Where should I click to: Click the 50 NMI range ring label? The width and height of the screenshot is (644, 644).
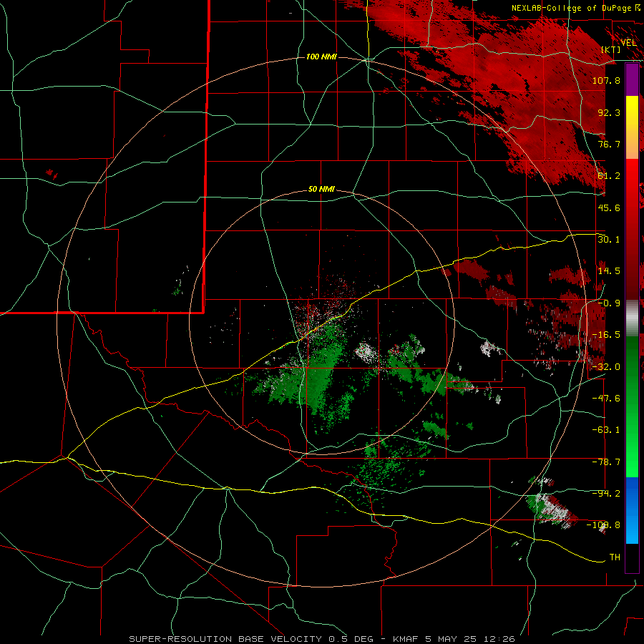click(x=321, y=190)
